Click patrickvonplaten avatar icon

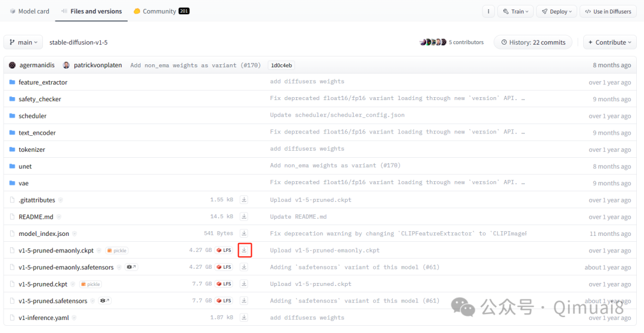pos(66,65)
